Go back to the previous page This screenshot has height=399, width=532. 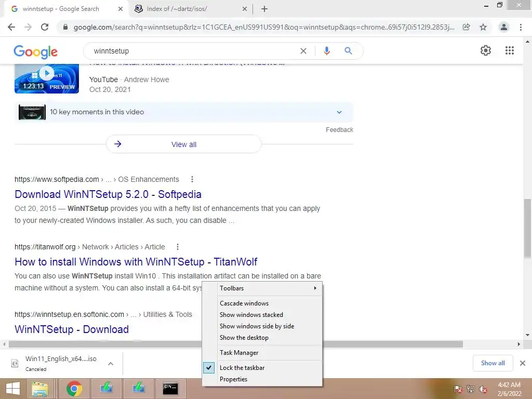[x=11, y=27]
